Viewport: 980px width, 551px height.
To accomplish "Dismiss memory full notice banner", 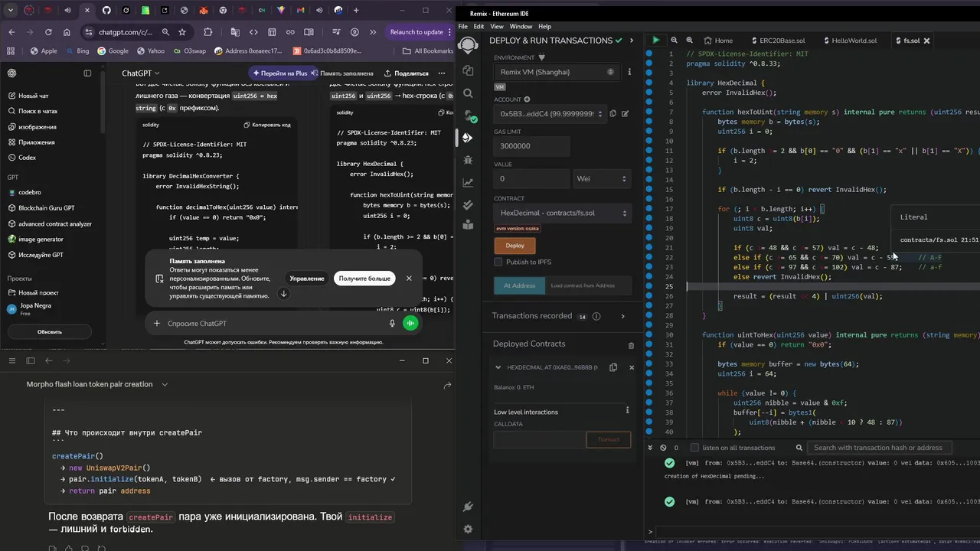I will tap(409, 279).
